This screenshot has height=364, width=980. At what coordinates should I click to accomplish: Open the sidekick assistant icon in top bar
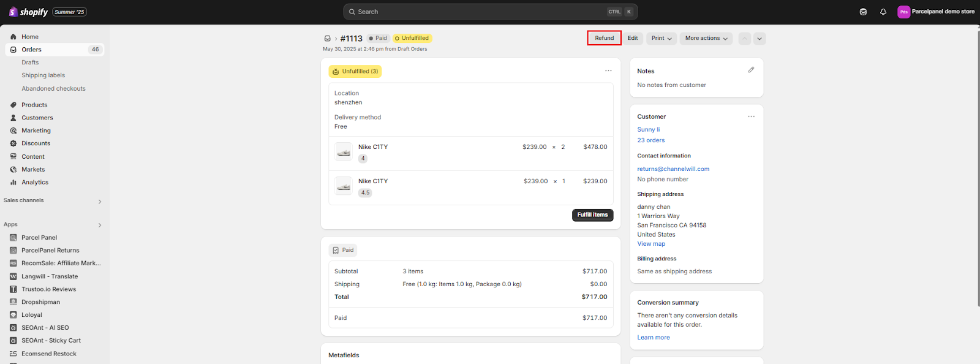coord(863,12)
